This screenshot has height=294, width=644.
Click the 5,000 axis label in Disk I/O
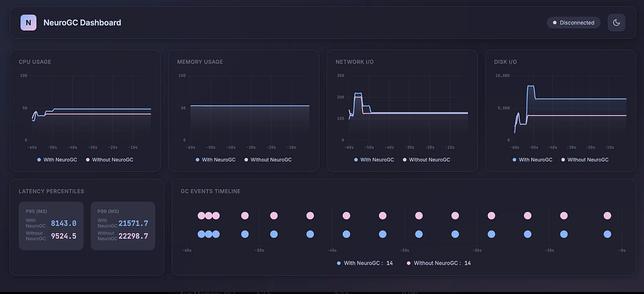click(x=504, y=108)
